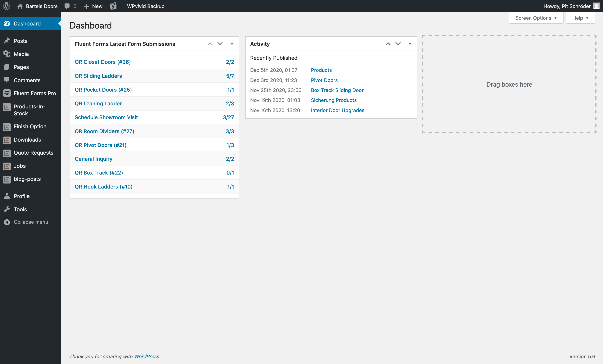603x364 pixels.
Task: Open the Help dropdown tab
Action: tap(580, 18)
